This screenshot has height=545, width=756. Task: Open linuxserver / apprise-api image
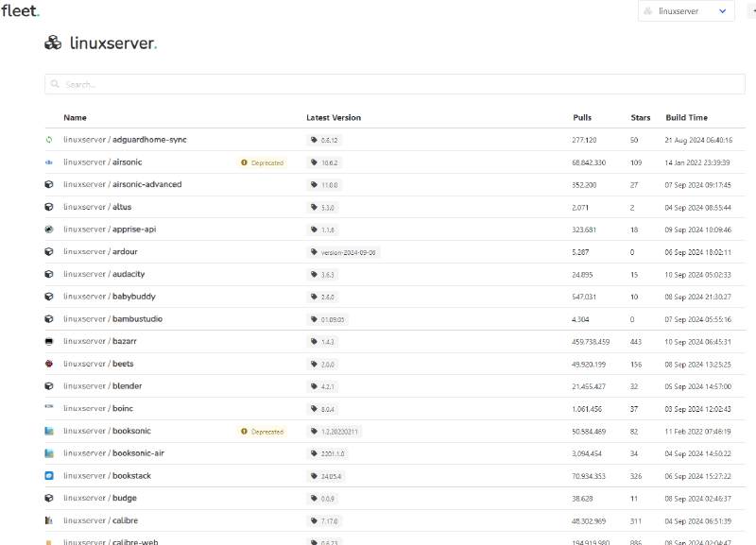pos(110,230)
